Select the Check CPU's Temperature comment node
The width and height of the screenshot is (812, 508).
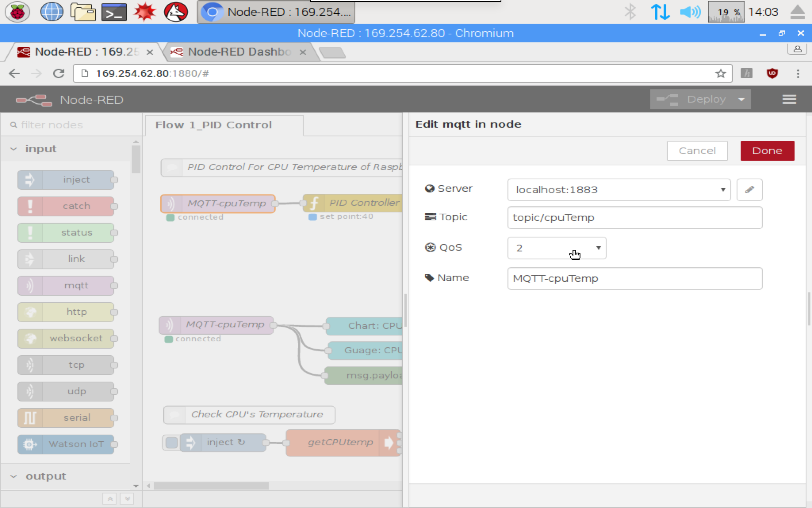pos(249,415)
